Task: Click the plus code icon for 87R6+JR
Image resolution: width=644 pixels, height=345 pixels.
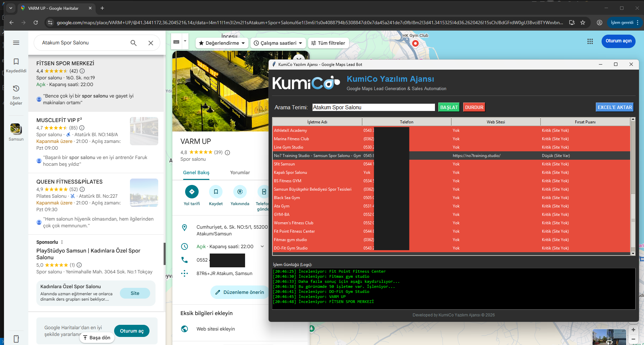Action: 184,273
